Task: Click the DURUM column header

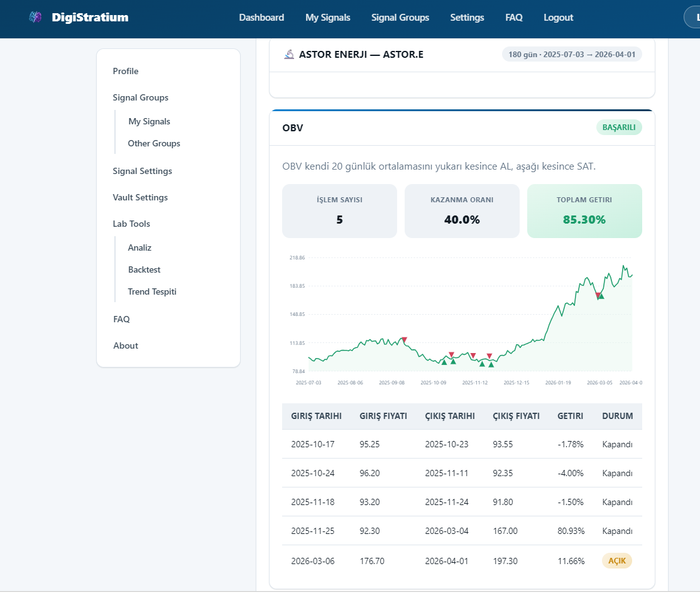Action: (618, 416)
